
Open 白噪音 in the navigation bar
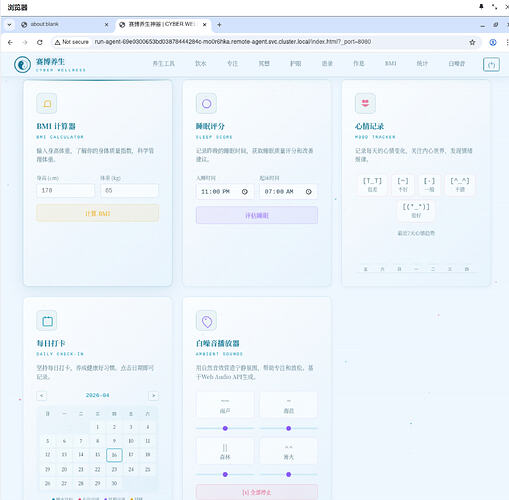pos(457,64)
